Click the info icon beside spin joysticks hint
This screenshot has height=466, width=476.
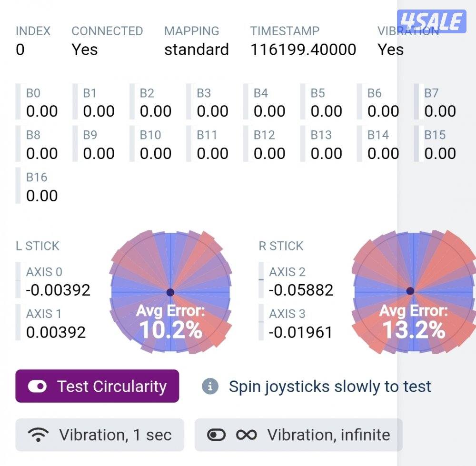210,386
